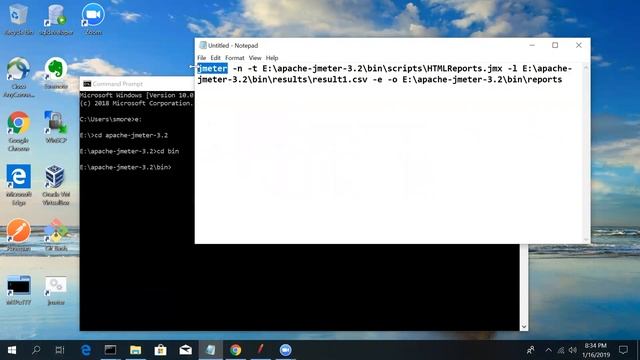Click HTMLReports.jmx text in Notepad
The height and width of the screenshot is (360, 640).
[464, 69]
